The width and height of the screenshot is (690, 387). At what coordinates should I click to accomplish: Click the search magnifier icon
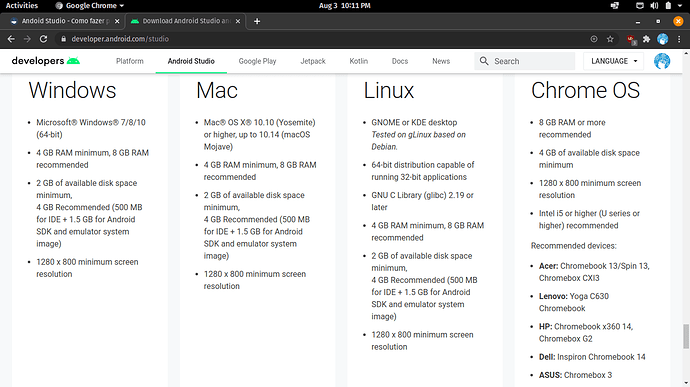tap(484, 61)
